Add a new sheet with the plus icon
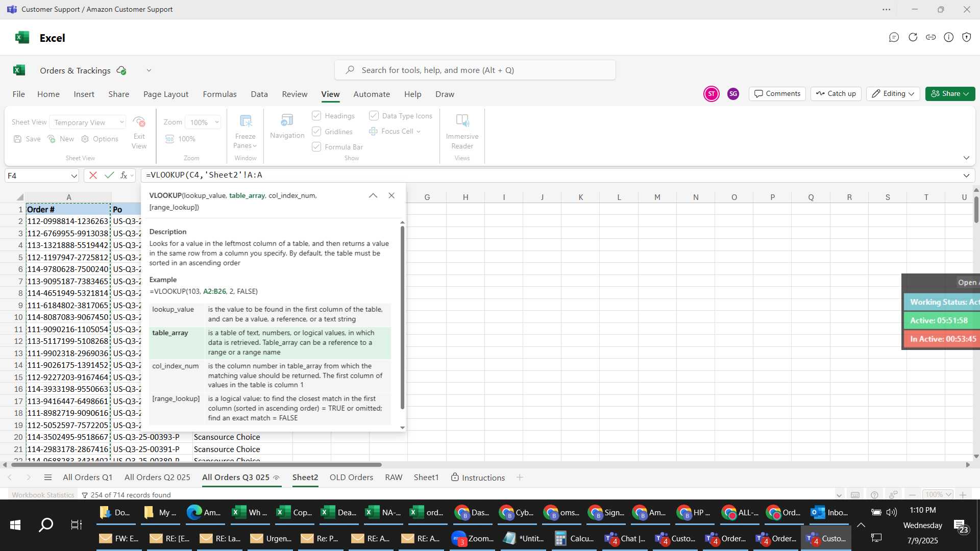This screenshot has height=551, width=980. click(x=520, y=478)
